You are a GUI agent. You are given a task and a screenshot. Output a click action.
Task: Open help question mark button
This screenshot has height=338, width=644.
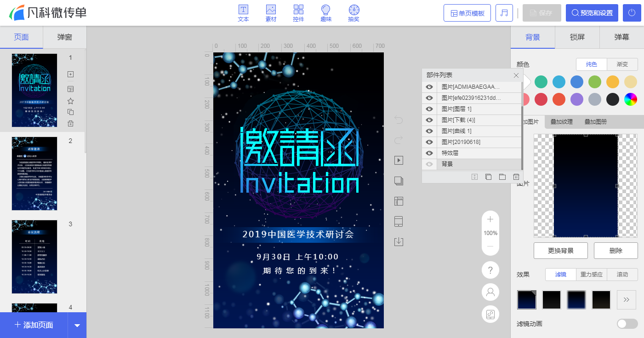490,270
